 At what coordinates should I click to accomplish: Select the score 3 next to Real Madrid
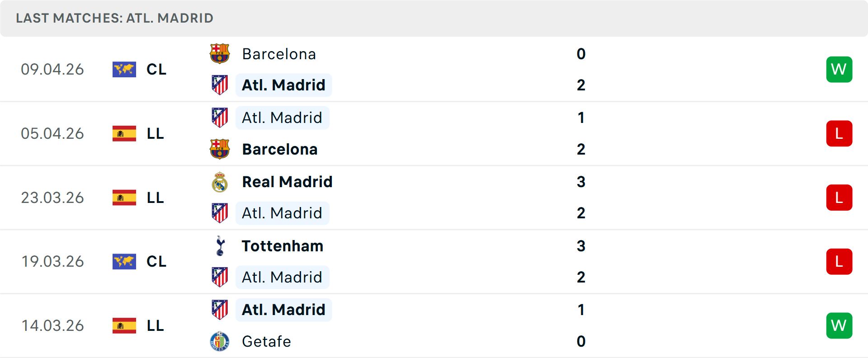click(581, 182)
